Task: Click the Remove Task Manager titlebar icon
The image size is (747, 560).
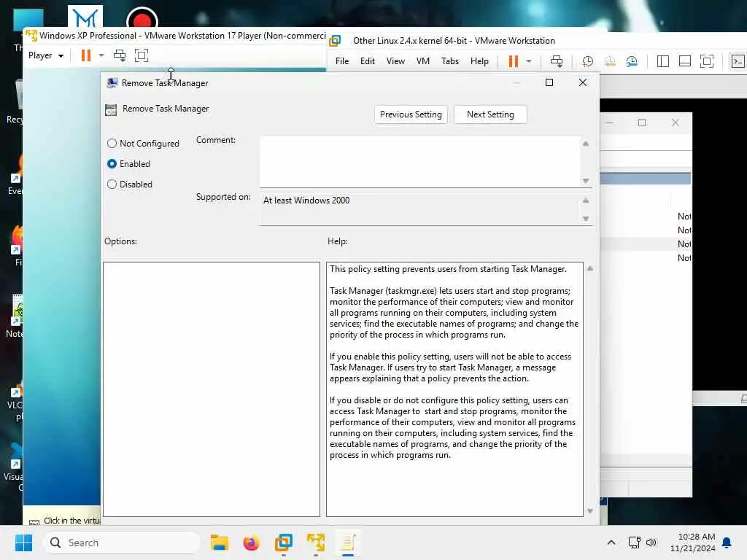Action: coord(112,83)
